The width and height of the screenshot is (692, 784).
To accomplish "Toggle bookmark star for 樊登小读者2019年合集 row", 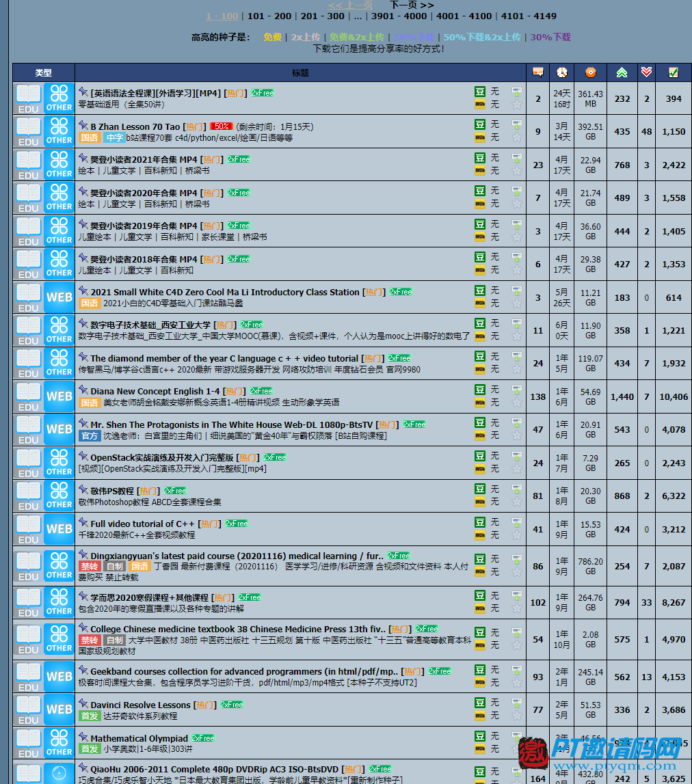I will coord(517,237).
